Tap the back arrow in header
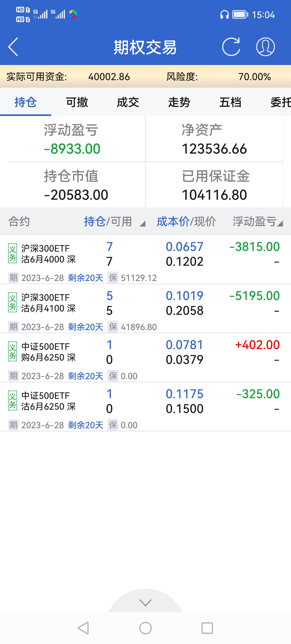The image size is (291, 644). coord(13,47)
